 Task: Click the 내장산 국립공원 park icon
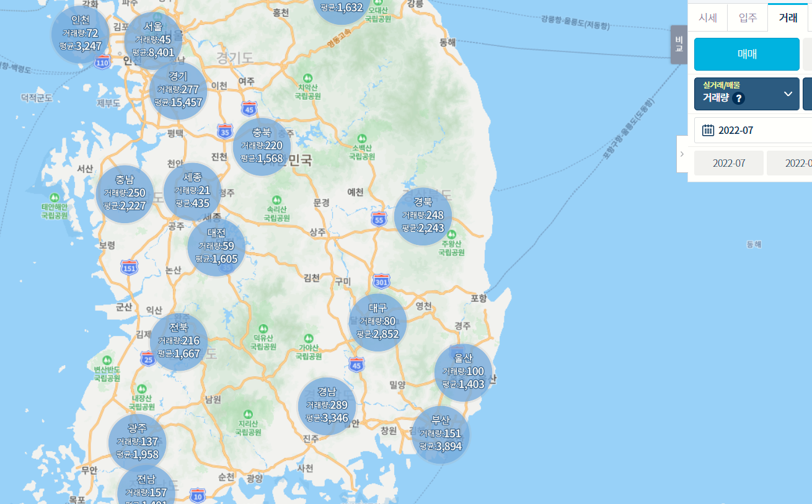[x=143, y=388]
